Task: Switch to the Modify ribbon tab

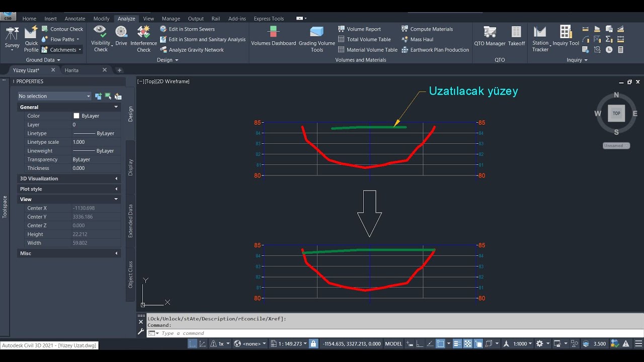Action: click(101, 19)
